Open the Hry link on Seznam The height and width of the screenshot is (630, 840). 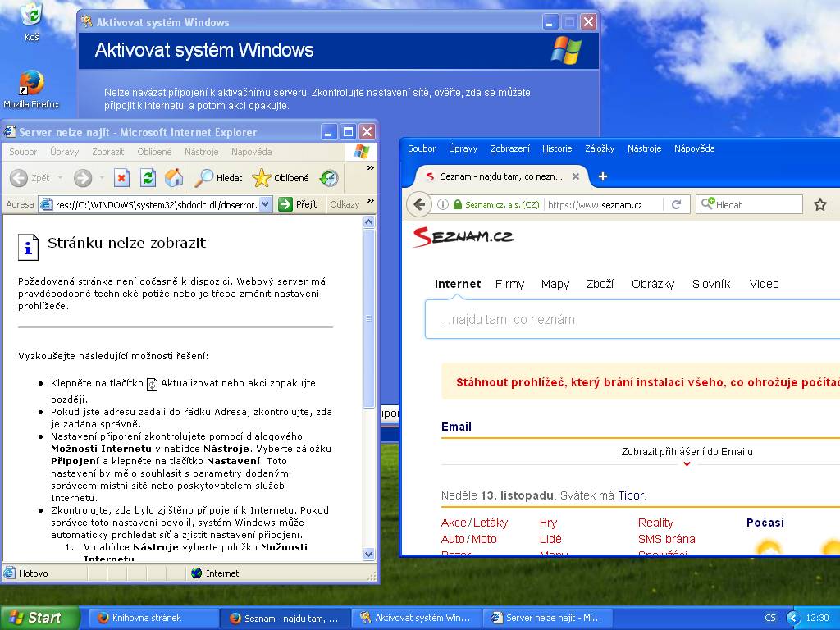[x=548, y=523]
